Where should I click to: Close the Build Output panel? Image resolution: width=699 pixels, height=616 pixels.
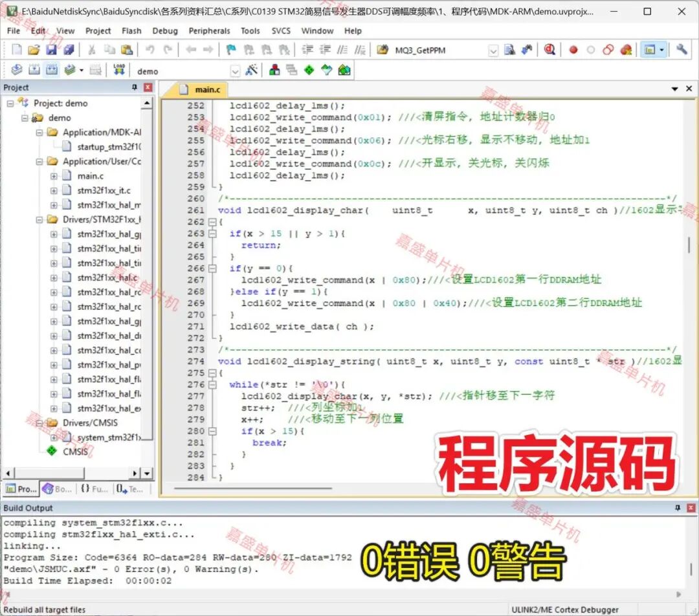click(x=691, y=508)
